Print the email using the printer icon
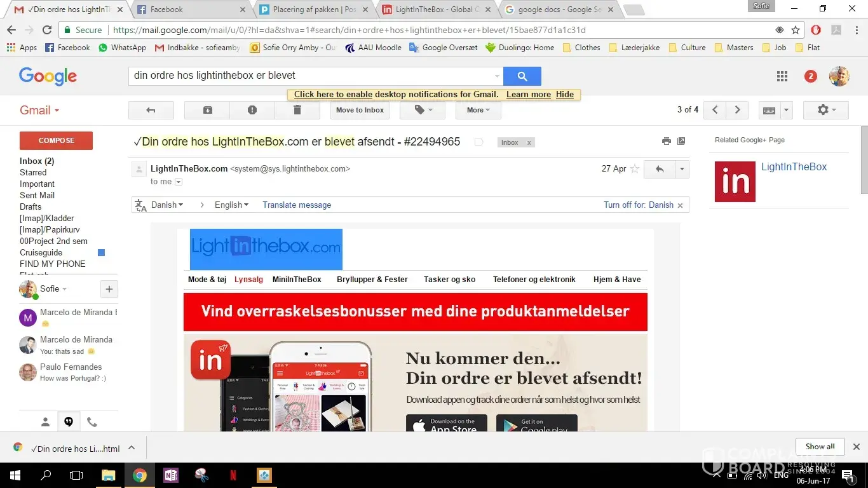This screenshot has width=868, height=488. tap(666, 141)
